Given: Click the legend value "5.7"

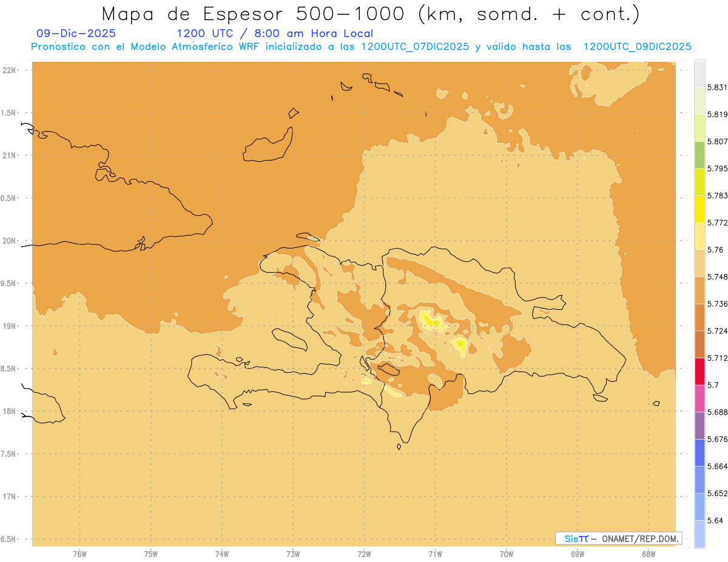Looking at the screenshot, I should pos(712,385).
